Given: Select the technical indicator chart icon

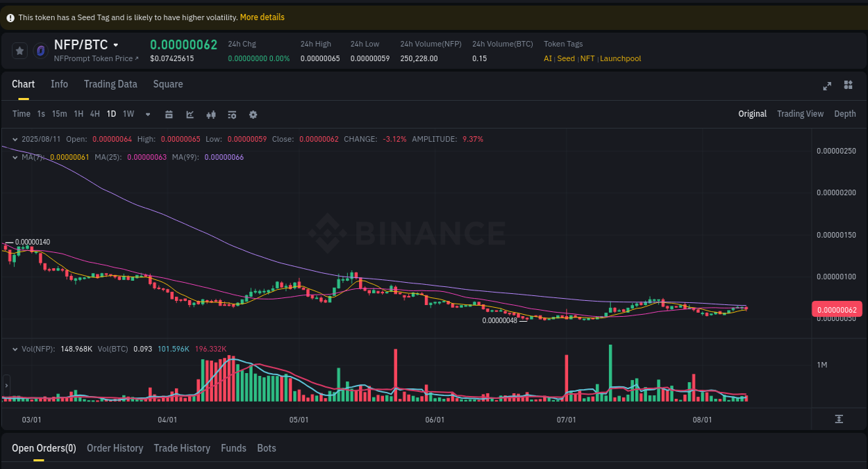Looking at the screenshot, I should coord(190,114).
